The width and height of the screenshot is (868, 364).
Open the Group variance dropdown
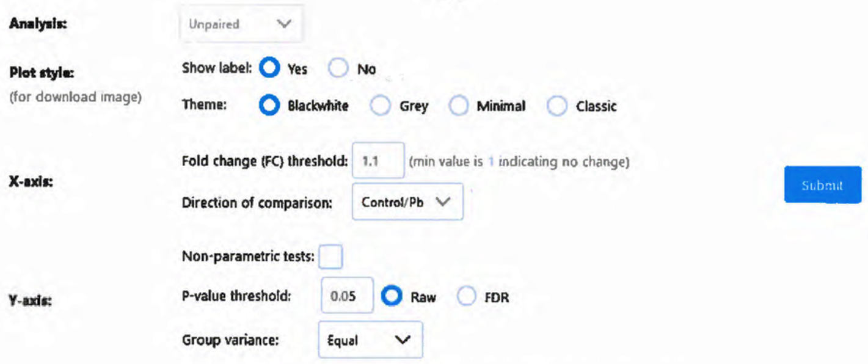click(370, 339)
